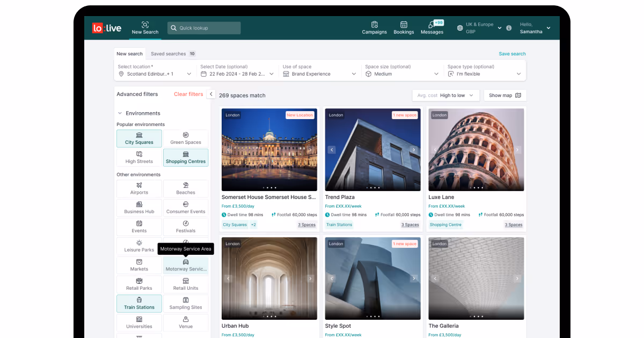The height and width of the screenshot is (338, 644).
Task: Toggle the Consumer Events environment filter
Action: pos(186,208)
